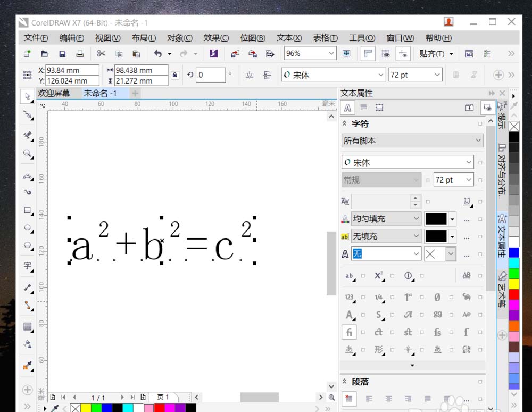Select the Crop tool in the toolbox
The width and height of the screenshot is (532, 412).
pyautogui.click(x=28, y=136)
